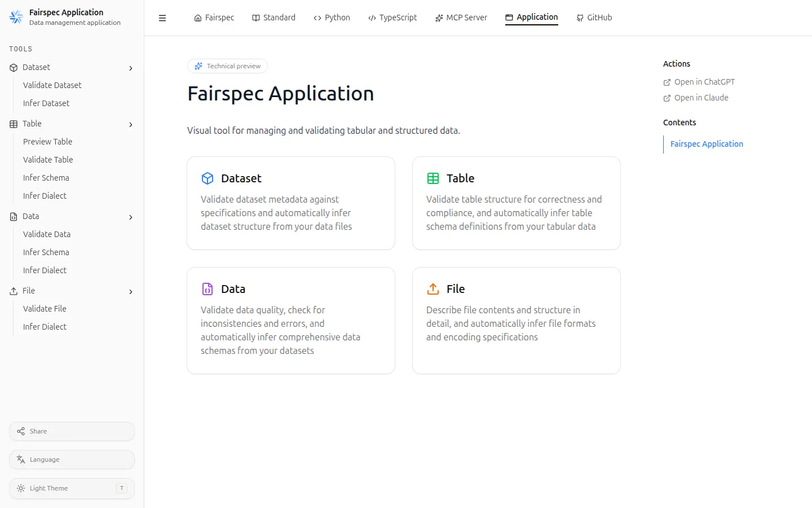Click the Data card title

coord(233,289)
